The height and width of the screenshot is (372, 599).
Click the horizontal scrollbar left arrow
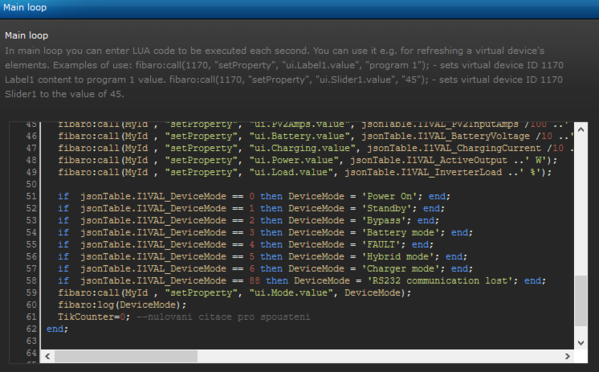[47, 356]
